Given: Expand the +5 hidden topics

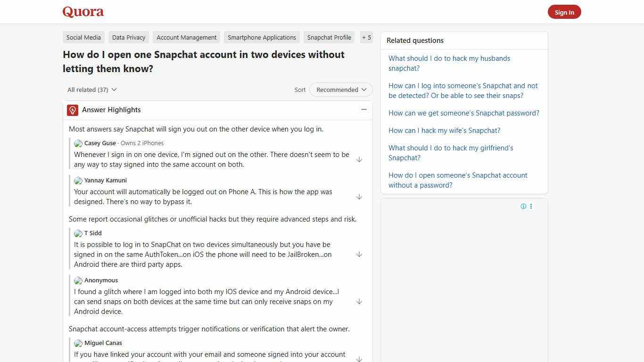Looking at the screenshot, I should 366,37.
